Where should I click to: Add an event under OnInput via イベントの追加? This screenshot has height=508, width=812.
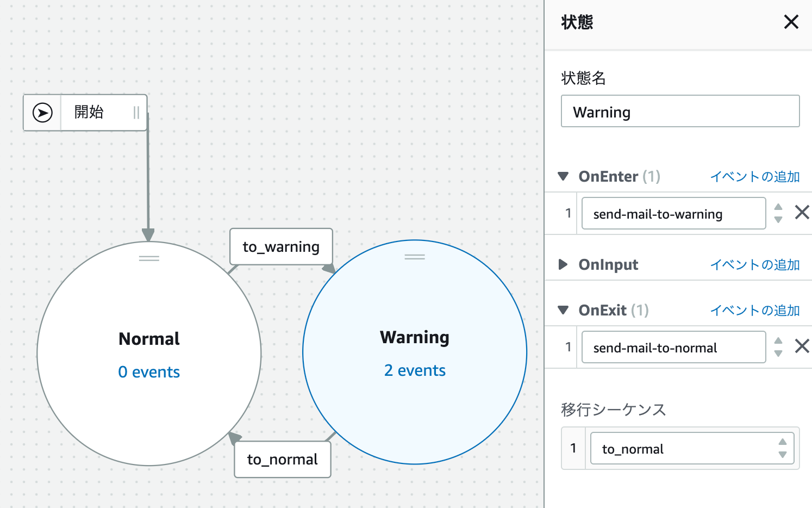click(754, 264)
